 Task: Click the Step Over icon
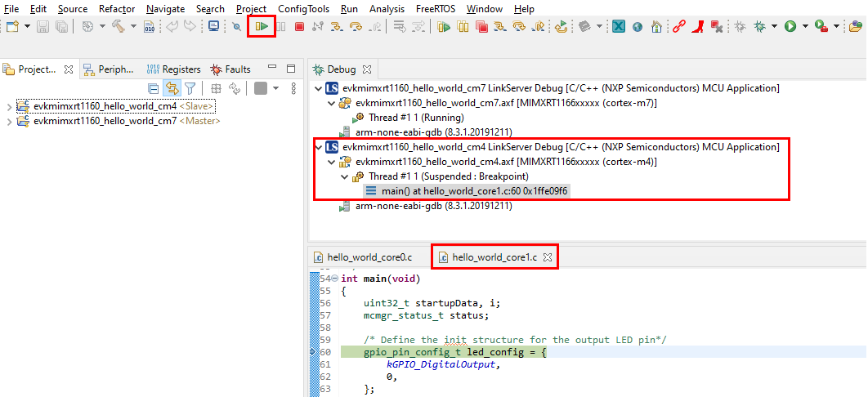click(356, 27)
